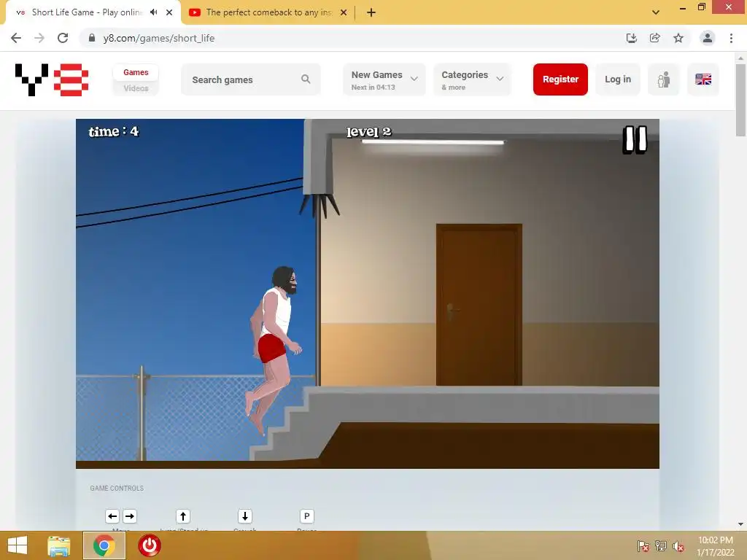747x560 pixels.
Task: Close the YouTube tab
Action: point(344,12)
